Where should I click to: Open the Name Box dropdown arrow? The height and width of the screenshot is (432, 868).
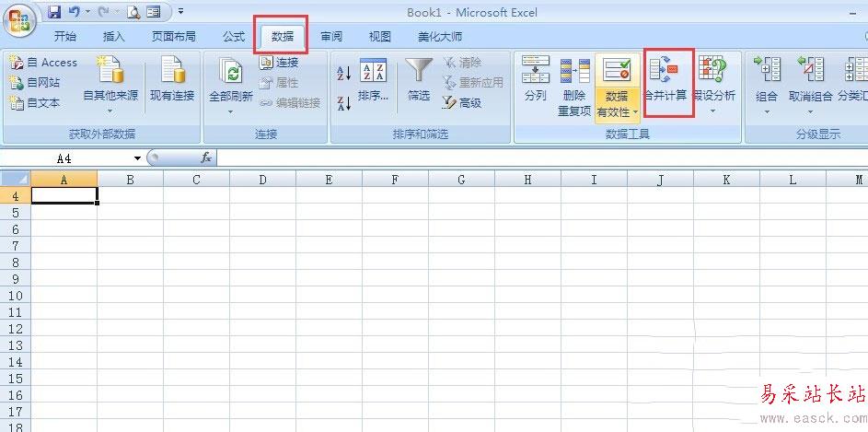coord(137,158)
